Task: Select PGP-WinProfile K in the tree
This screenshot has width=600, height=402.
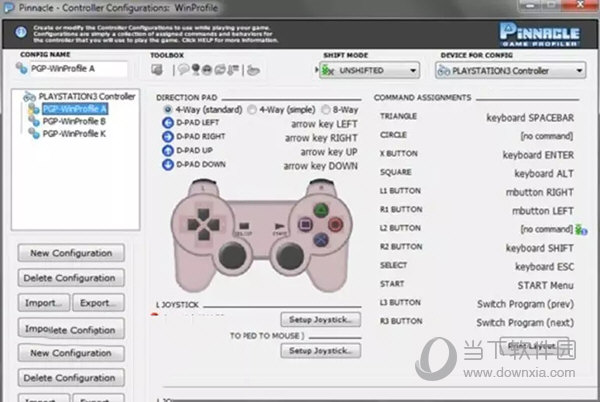Action: pyautogui.click(x=74, y=133)
